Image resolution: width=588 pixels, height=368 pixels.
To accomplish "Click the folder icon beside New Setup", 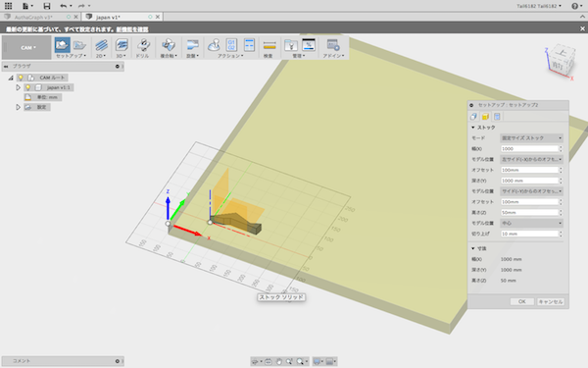I will coord(79,45).
